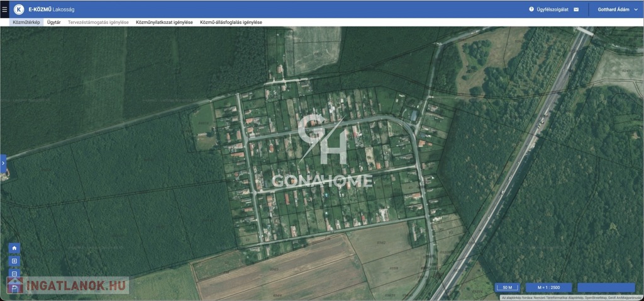Image resolution: width=644 pixels, height=301 pixels.
Task: Reset map with home icon
Action: coord(14,248)
